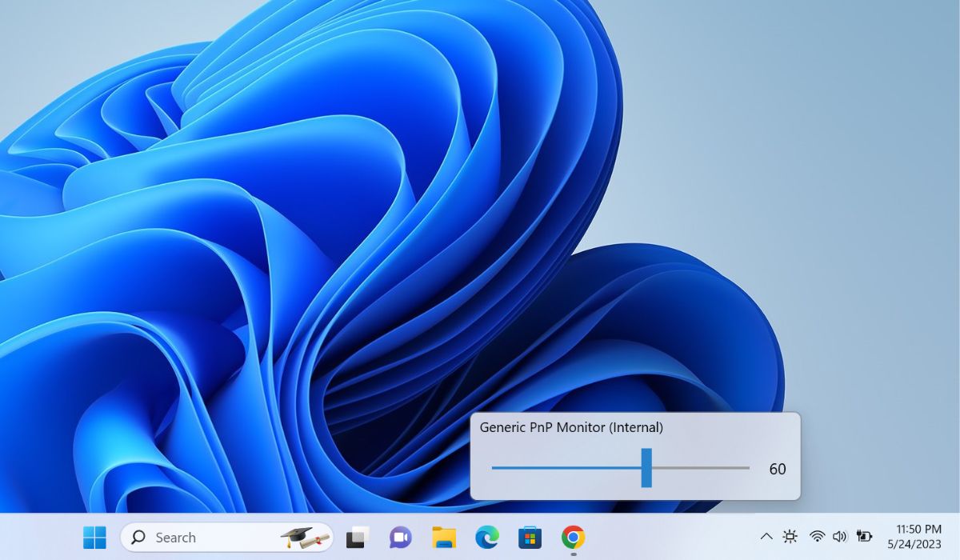Open the Microsoft Store
960x560 pixels.
530,537
